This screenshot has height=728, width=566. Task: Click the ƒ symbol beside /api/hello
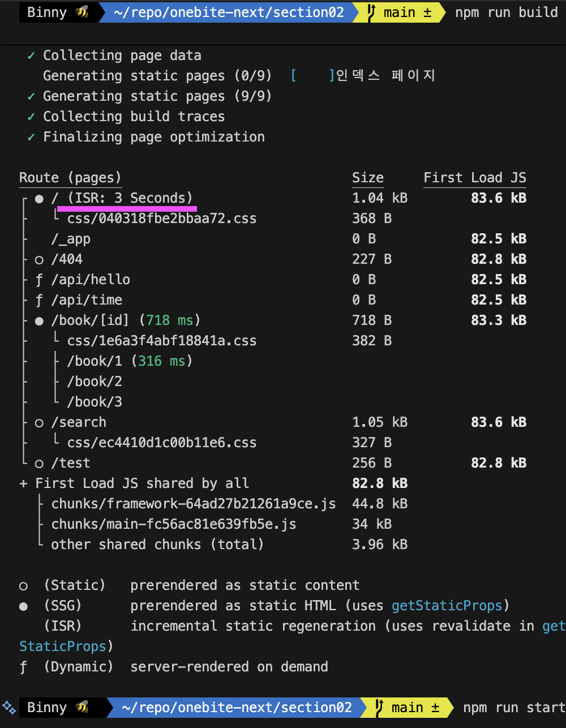click(x=39, y=280)
